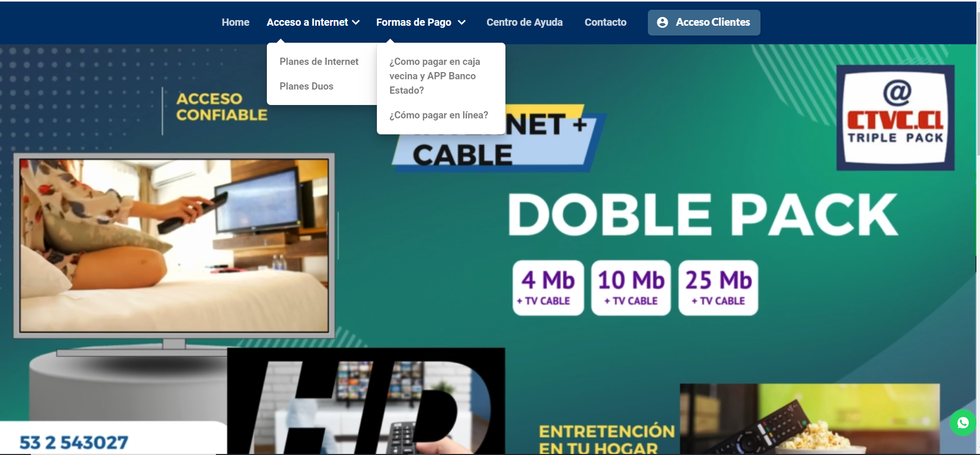The height and width of the screenshot is (455, 980).
Task: Click the CTVC.CL Triple Pack logo
Action: pyautogui.click(x=895, y=117)
